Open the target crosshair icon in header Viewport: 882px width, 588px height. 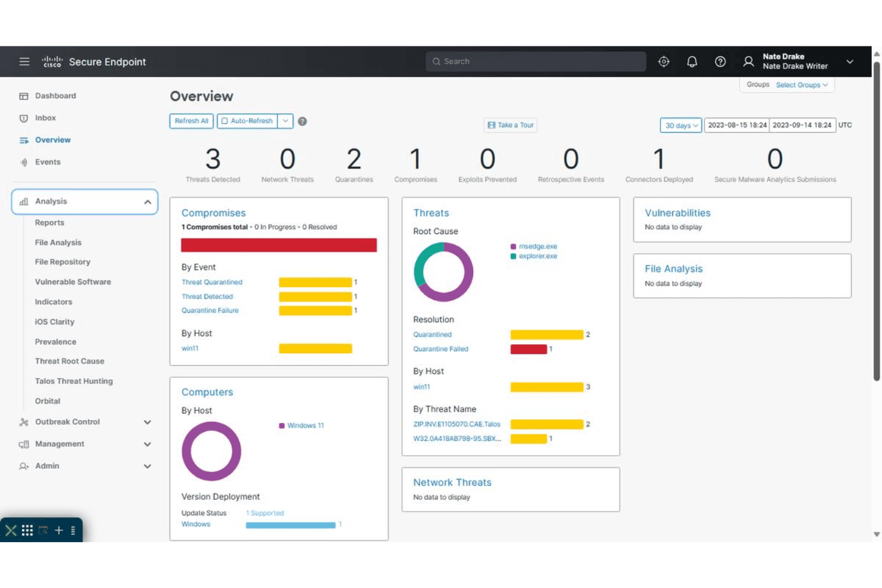click(664, 61)
